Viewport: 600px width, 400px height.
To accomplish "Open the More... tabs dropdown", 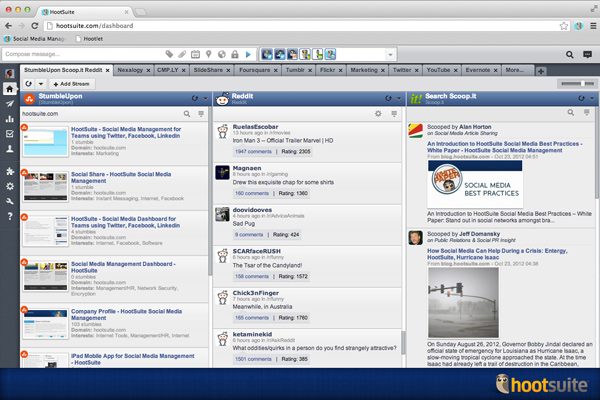I will 517,70.
